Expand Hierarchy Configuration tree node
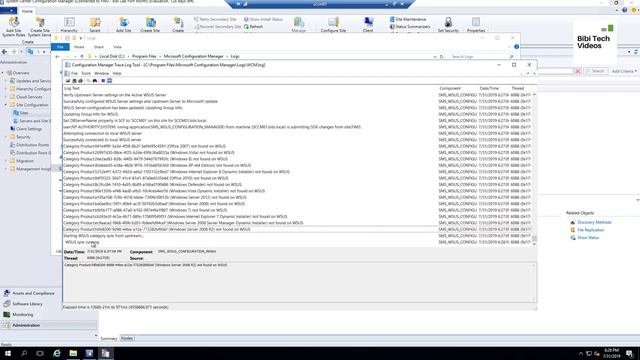 point(6,89)
